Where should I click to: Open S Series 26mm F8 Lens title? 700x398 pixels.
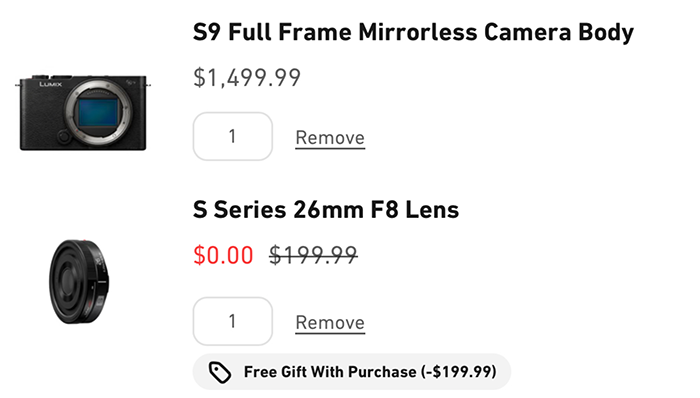[x=326, y=210]
